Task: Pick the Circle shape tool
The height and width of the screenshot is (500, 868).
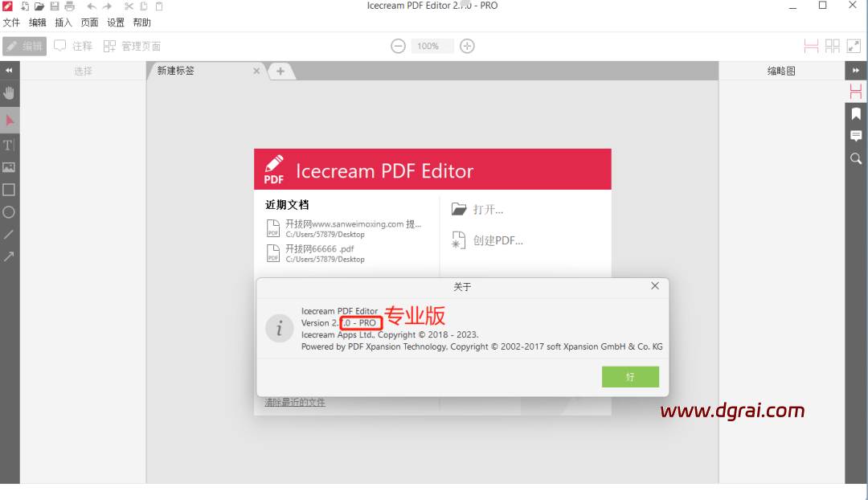Action: (9, 212)
